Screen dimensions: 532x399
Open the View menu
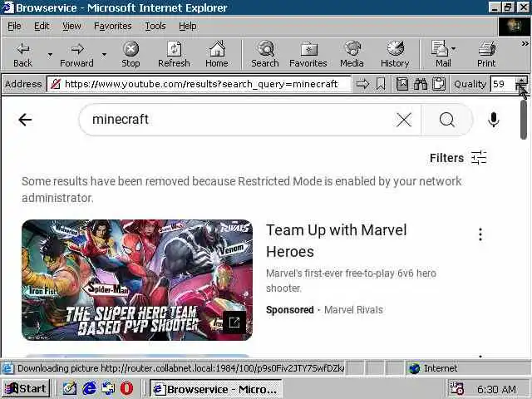click(71, 26)
